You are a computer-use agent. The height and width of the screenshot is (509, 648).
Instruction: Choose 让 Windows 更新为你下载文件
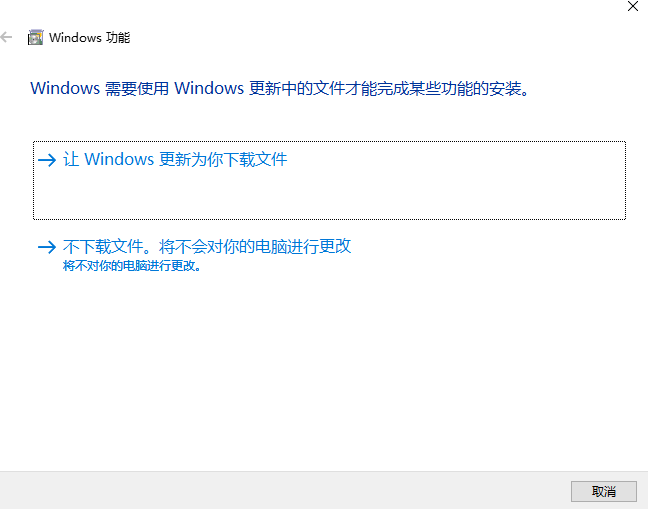tap(329, 180)
